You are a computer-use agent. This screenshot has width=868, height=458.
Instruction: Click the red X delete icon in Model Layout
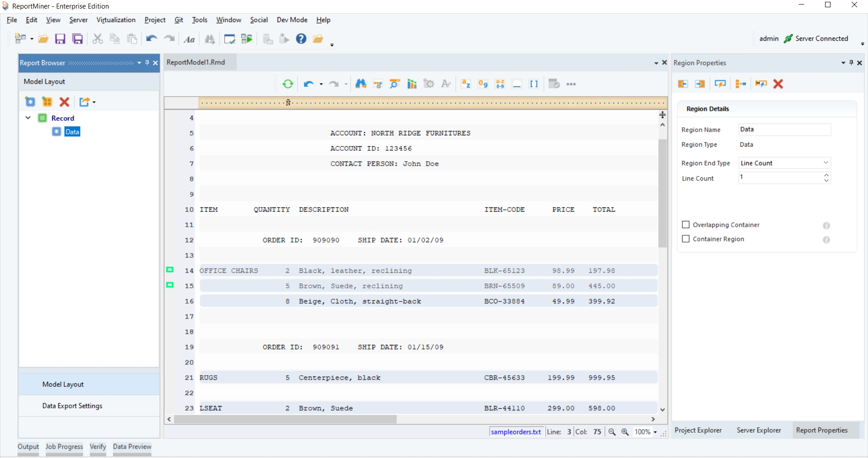point(65,102)
